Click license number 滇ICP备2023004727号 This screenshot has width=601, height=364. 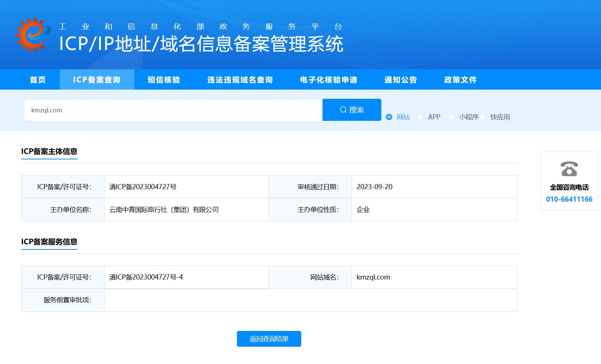(143, 187)
